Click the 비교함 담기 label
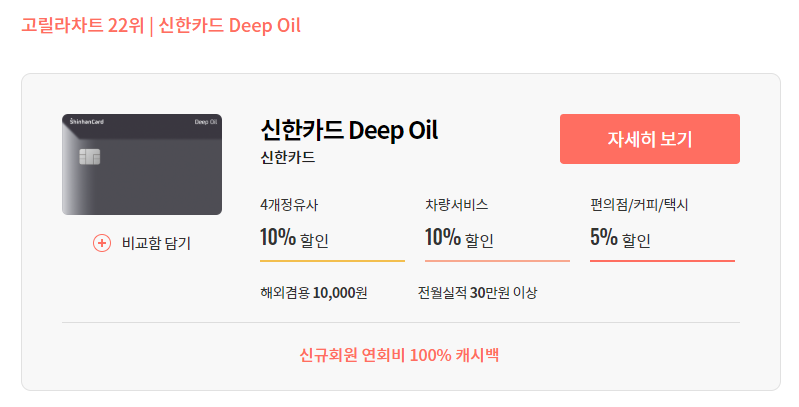Viewport: 799px width, 407px height. tap(156, 243)
